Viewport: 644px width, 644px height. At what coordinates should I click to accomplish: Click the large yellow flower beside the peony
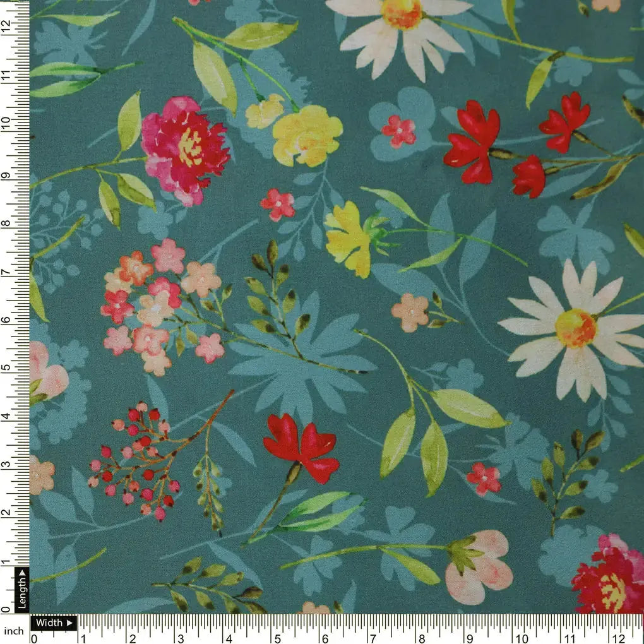tap(307, 136)
